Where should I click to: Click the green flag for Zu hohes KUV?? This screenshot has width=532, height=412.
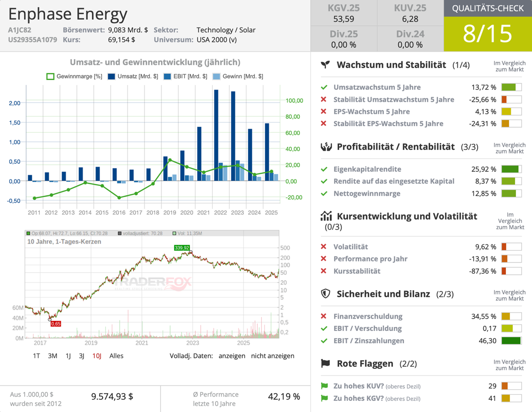[x=324, y=386]
